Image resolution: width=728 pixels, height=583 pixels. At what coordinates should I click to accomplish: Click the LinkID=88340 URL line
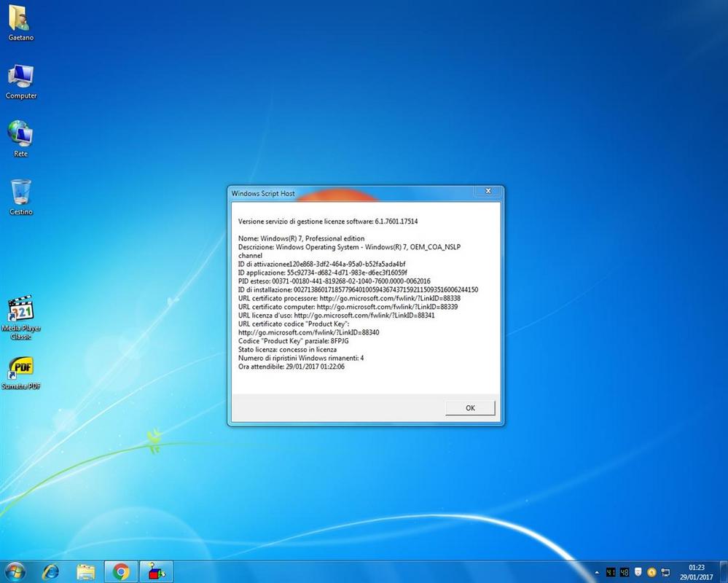click(309, 332)
